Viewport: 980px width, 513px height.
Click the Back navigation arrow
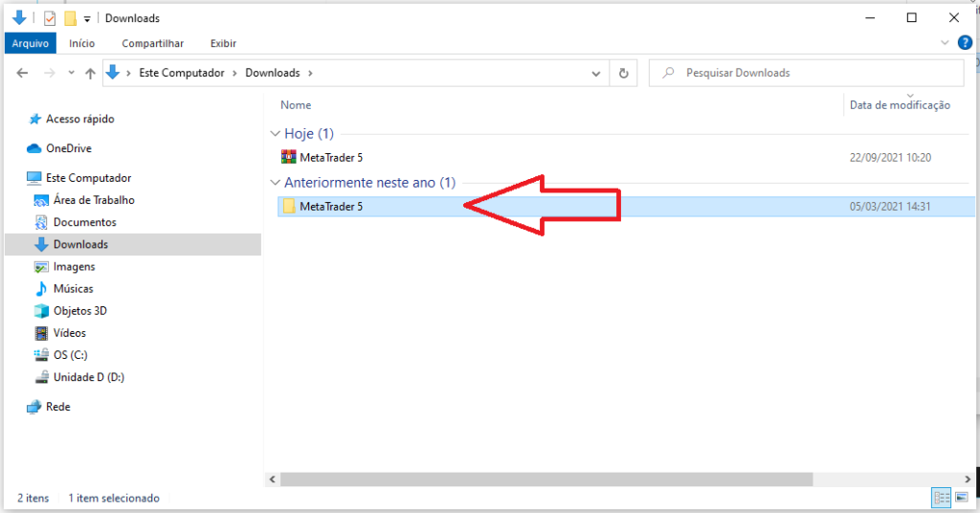click(x=23, y=73)
